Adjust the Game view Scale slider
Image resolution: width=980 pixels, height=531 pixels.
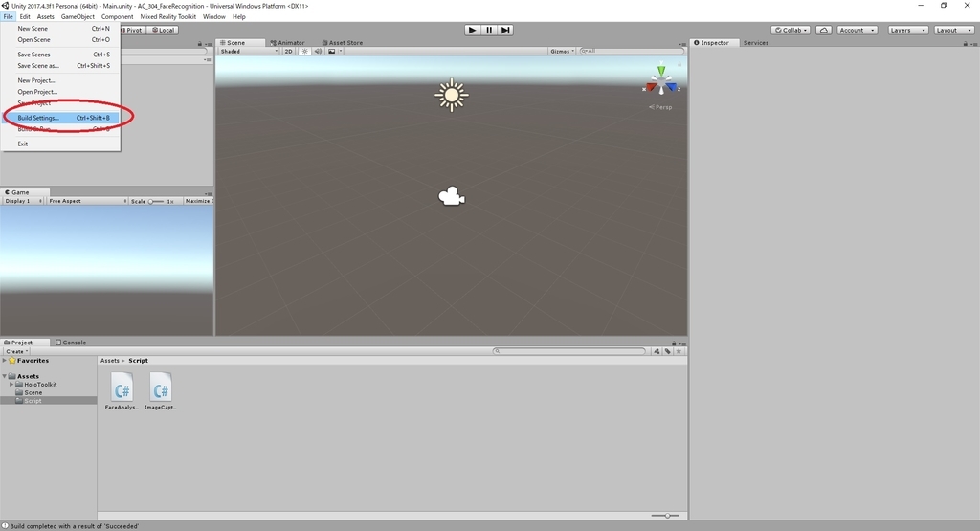point(156,201)
